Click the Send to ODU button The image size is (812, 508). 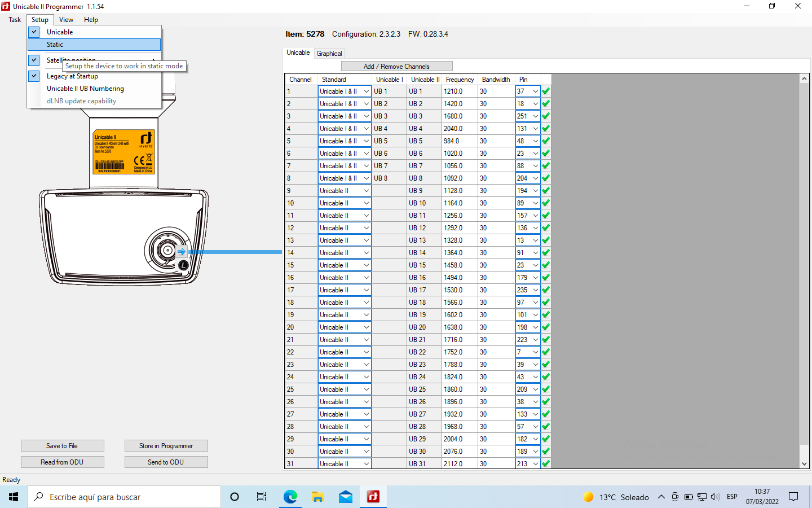click(x=166, y=462)
